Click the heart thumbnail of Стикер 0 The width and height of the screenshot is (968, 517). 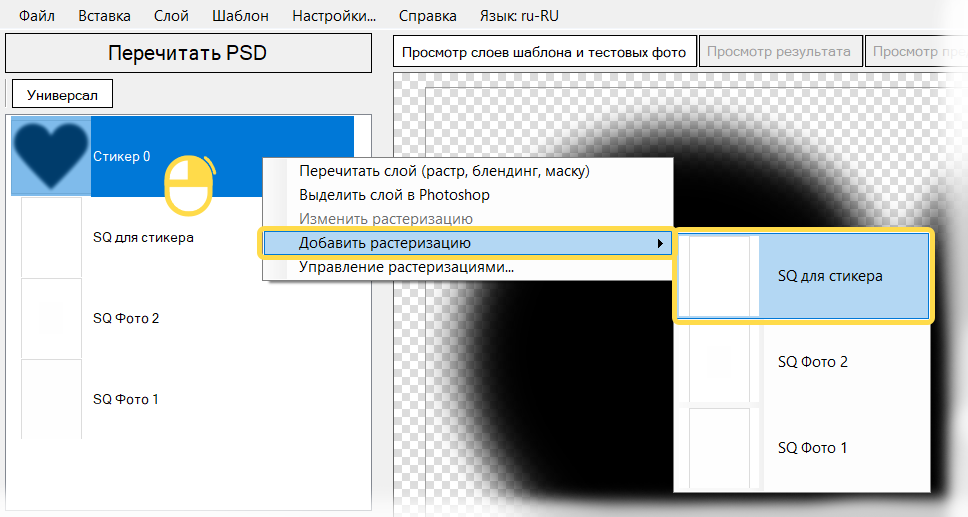[50, 156]
